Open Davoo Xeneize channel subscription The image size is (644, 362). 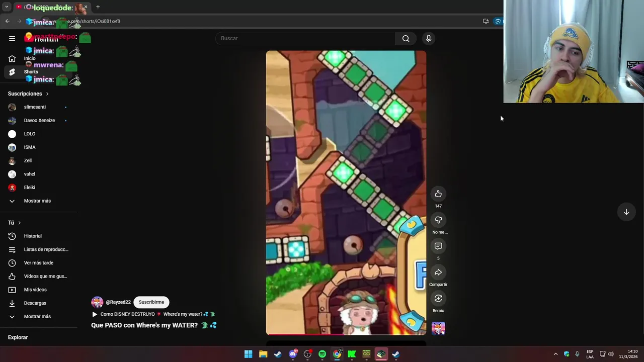39,120
